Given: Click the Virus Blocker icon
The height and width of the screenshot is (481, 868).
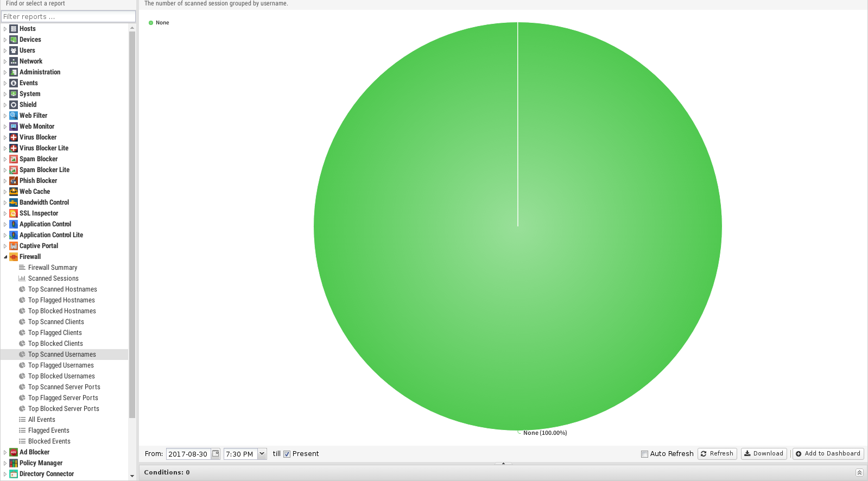Looking at the screenshot, I should [14, 137].
